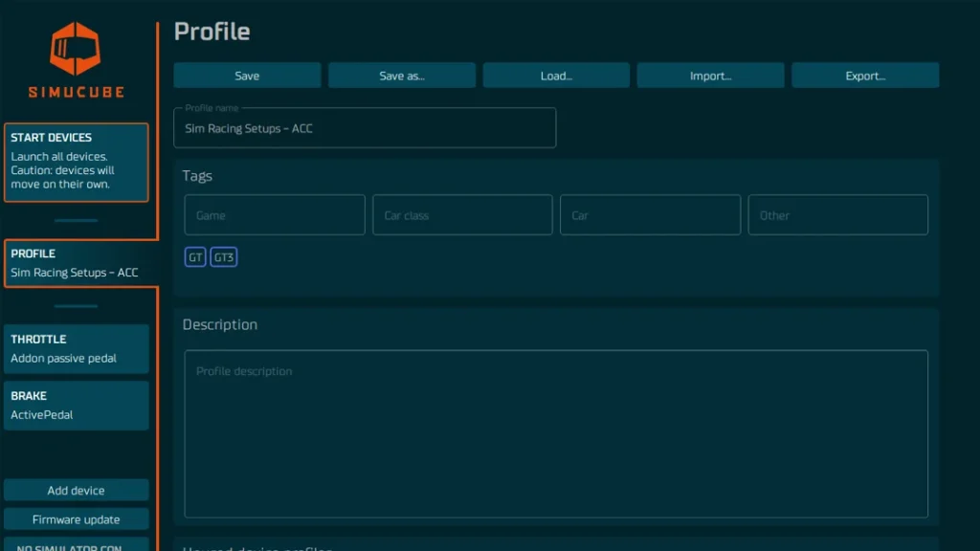Image resolution: width=980 pixels, height=551 pixels.
Task: Open the Game tag selector
Action: 275,214
